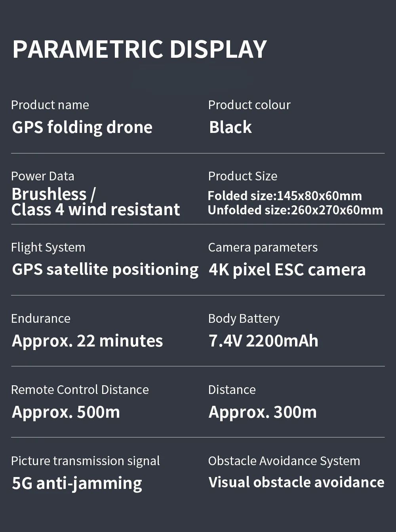
Task: Select the Endurance label
Action: (40, 318)
